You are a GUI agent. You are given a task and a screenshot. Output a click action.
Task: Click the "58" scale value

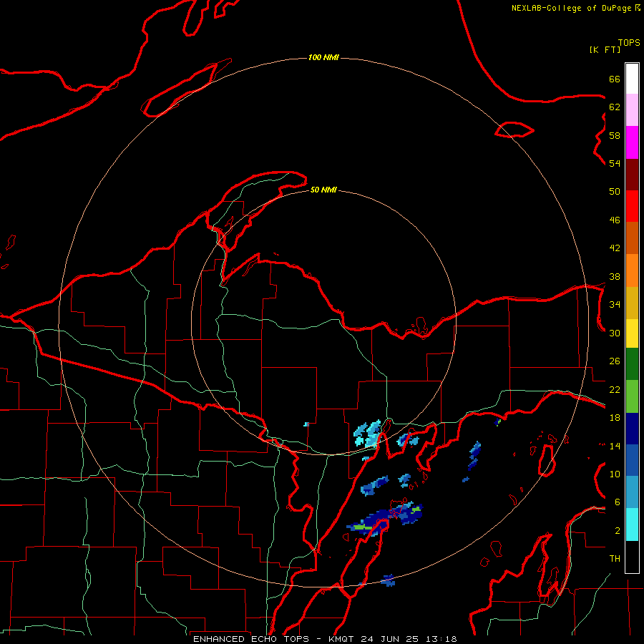pos(615,135)
